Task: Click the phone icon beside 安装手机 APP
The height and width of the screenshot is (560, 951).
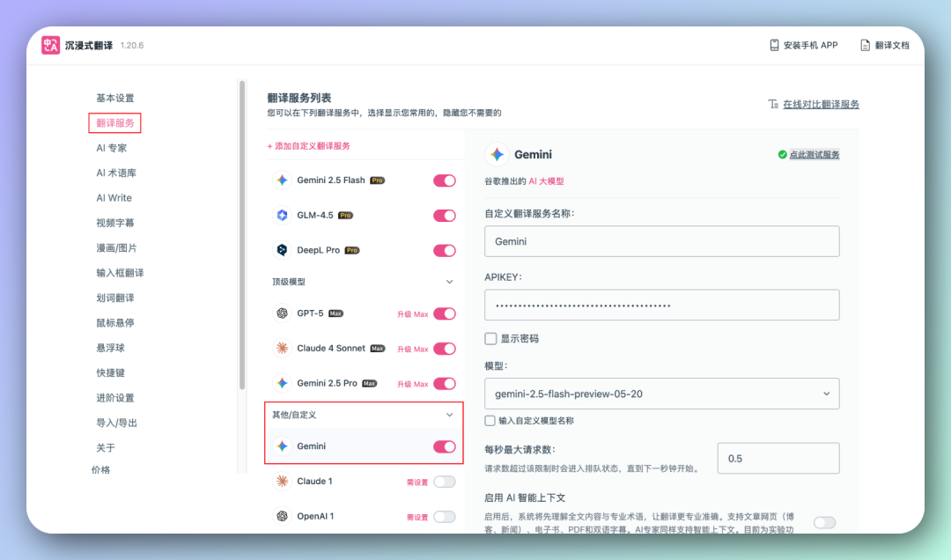Action: point(774,45)
